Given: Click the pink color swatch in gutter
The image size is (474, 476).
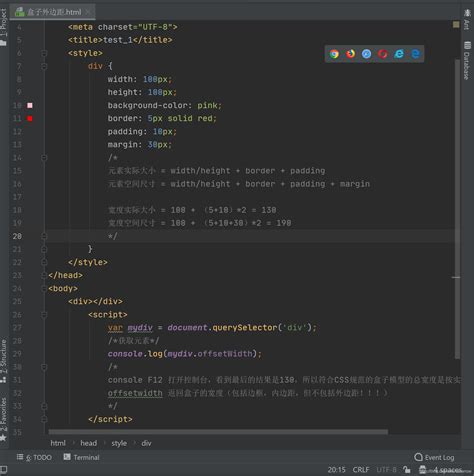Looking at the screenshot, I should tap(30, 105).
